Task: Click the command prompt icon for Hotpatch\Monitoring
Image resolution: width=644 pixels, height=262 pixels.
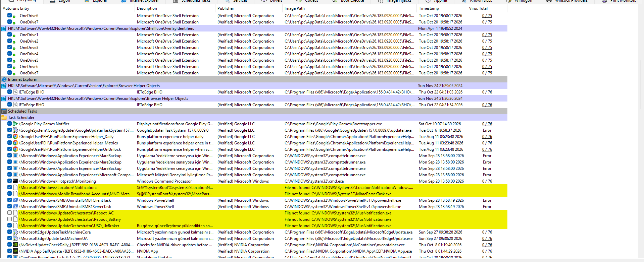Action: tap(15, 181)
